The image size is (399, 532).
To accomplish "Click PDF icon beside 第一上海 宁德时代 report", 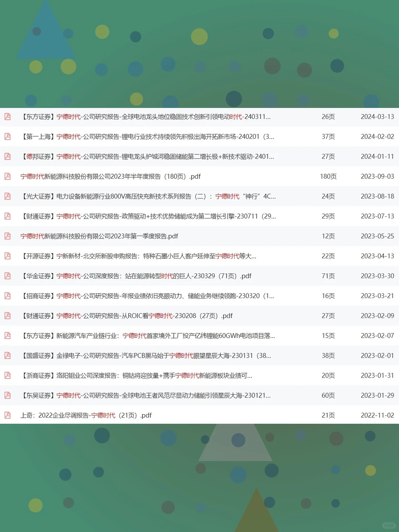I will 7,137.
